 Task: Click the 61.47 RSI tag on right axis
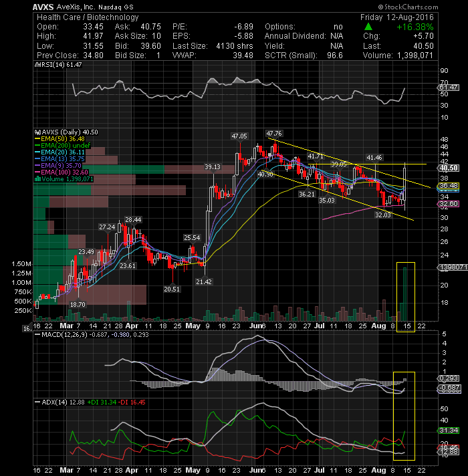448,88
